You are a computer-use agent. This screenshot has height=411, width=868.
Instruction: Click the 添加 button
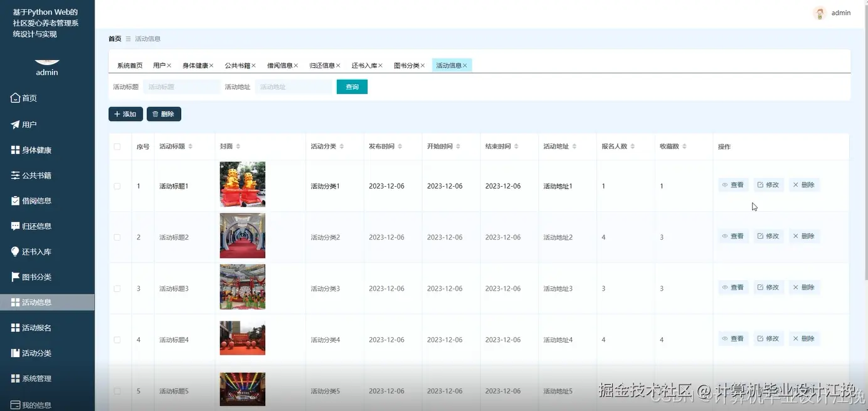coord(125,114)
